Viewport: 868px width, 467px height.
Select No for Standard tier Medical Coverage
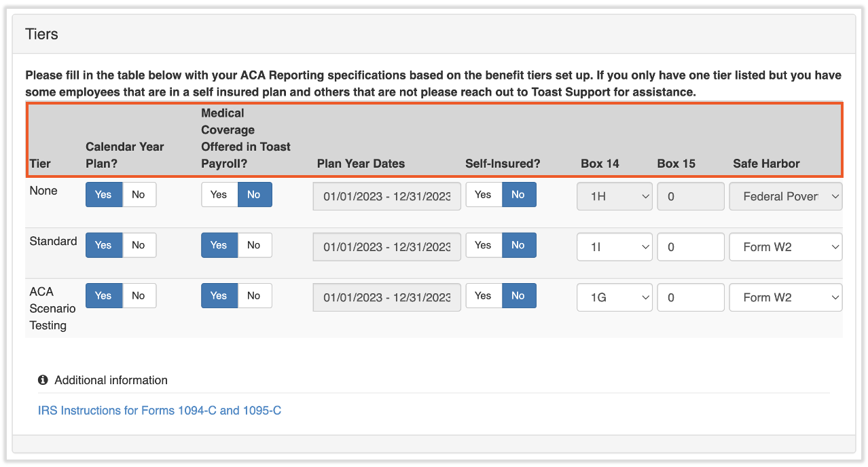click(254, 245)
